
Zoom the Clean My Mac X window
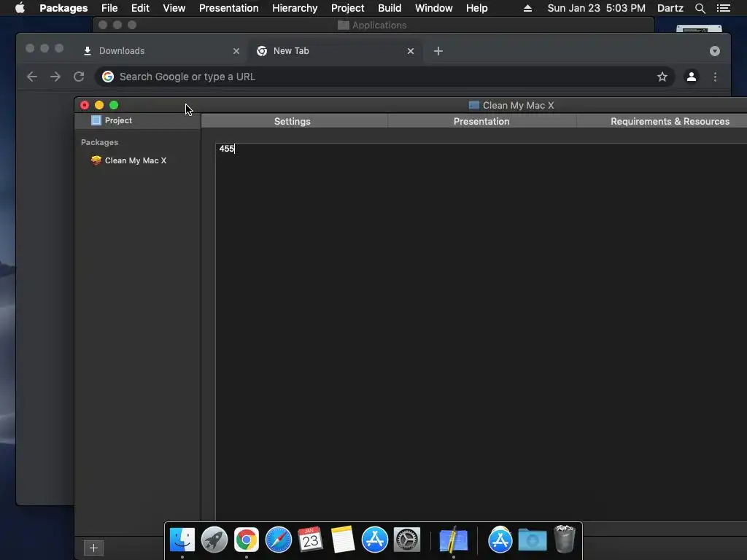tap(114, 105)
